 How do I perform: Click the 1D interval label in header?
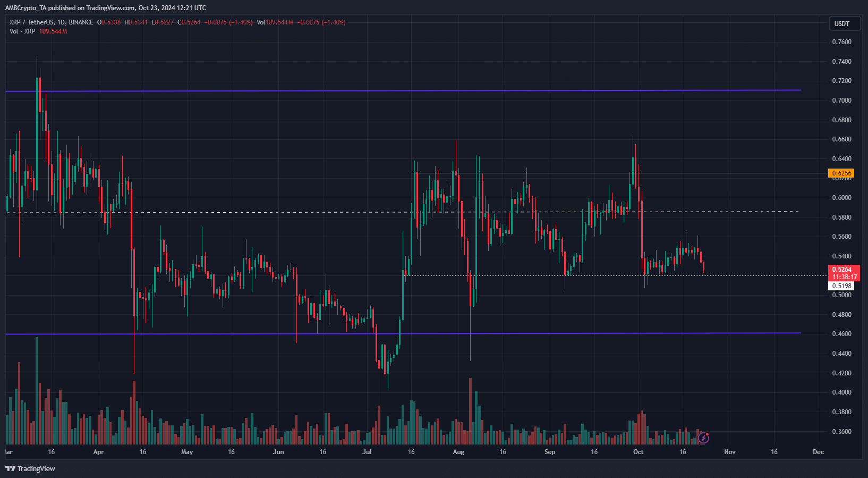pos(61,22)
